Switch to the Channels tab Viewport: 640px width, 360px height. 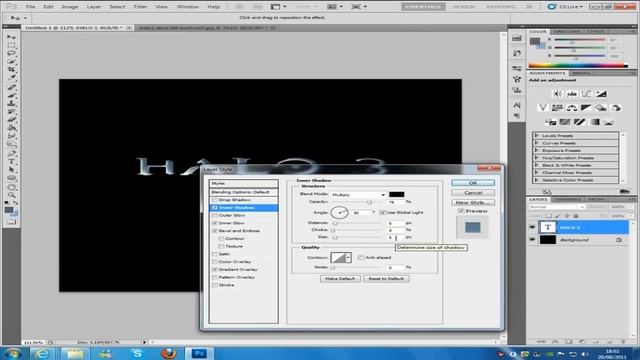(567, 199)
